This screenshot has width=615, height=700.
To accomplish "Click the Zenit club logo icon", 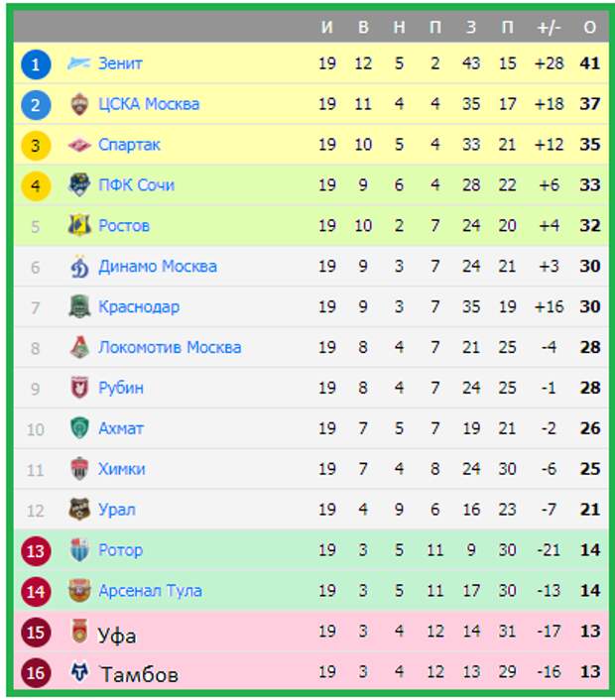I will pyautogui.click(x=79, y=63).
